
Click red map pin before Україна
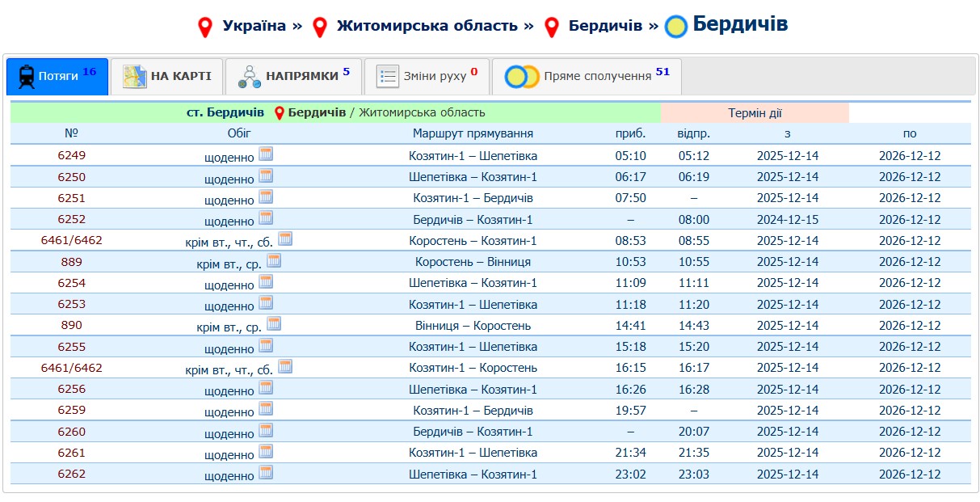click(x=205, y=27)
